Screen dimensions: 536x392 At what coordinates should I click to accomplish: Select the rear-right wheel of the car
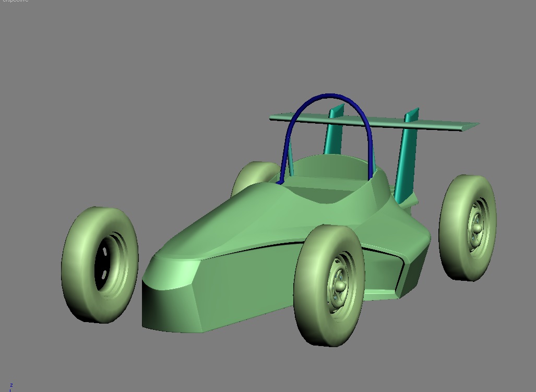pyautogui.click(x=468, y=228)
